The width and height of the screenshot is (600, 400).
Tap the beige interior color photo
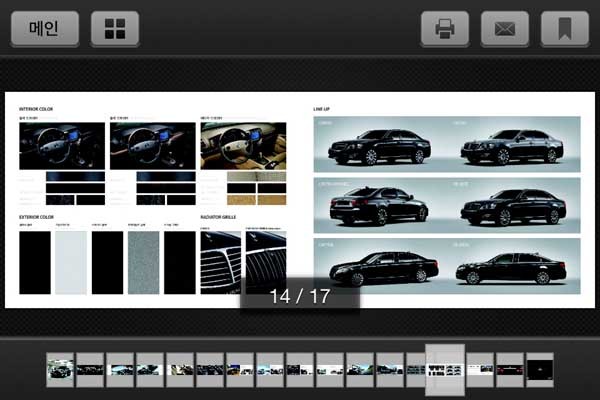click(x=243, y=146)
